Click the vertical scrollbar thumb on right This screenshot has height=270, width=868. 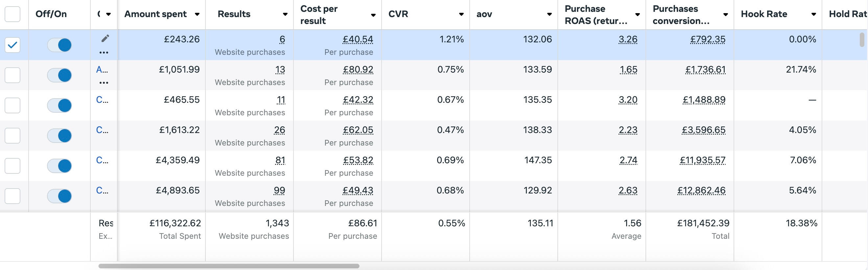tap(862, 40)
